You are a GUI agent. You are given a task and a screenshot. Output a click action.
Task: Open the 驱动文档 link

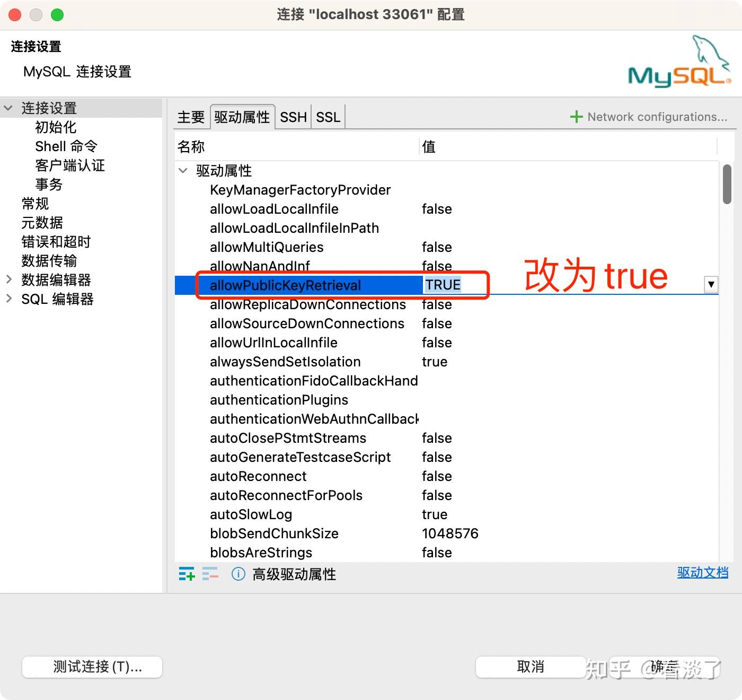pos(703,573)
